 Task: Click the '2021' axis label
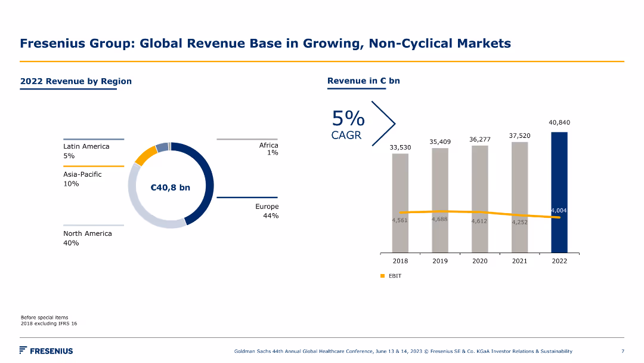point(519,261)
